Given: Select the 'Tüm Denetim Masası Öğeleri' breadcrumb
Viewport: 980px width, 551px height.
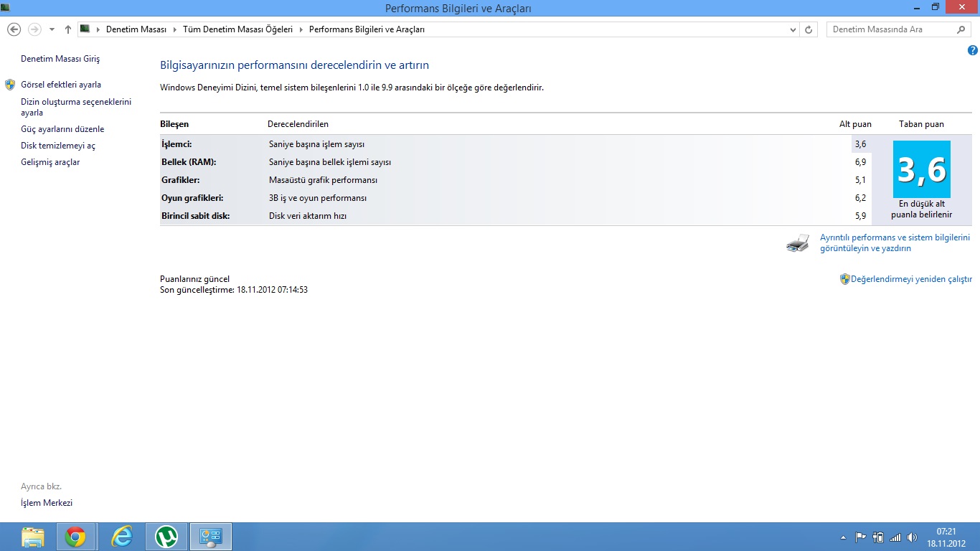Looking at the screenshot, I should coord(237,29).
